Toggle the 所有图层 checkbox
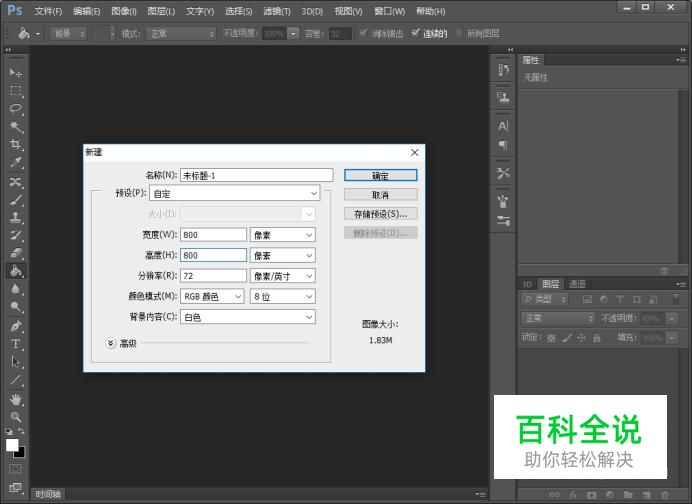Viewport: 692px width, 504px height. (459, 33)
